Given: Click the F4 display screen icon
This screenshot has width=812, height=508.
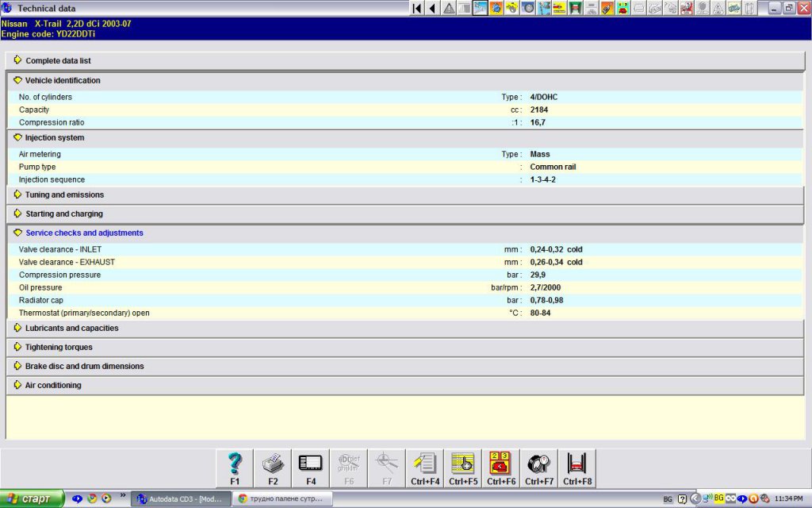Looking at the screenshot, I should click(x=310, y=468).
